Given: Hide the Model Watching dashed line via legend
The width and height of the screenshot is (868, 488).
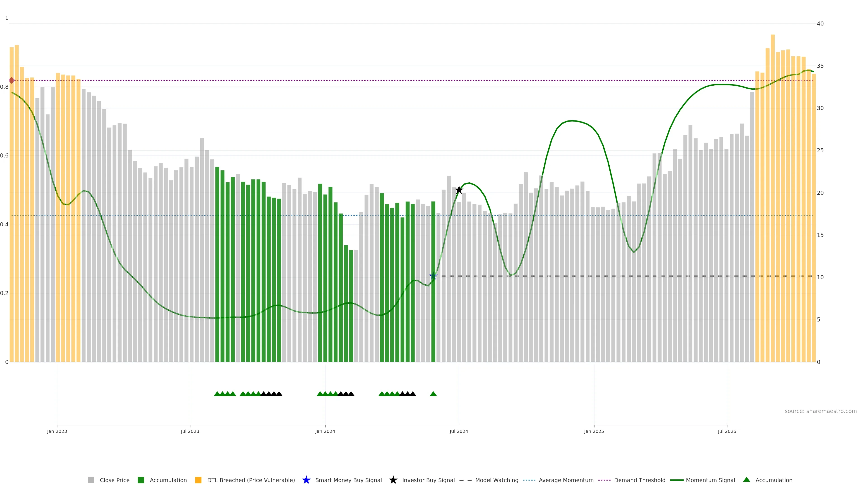Looking at the screenshot, I should click(497, 480).
